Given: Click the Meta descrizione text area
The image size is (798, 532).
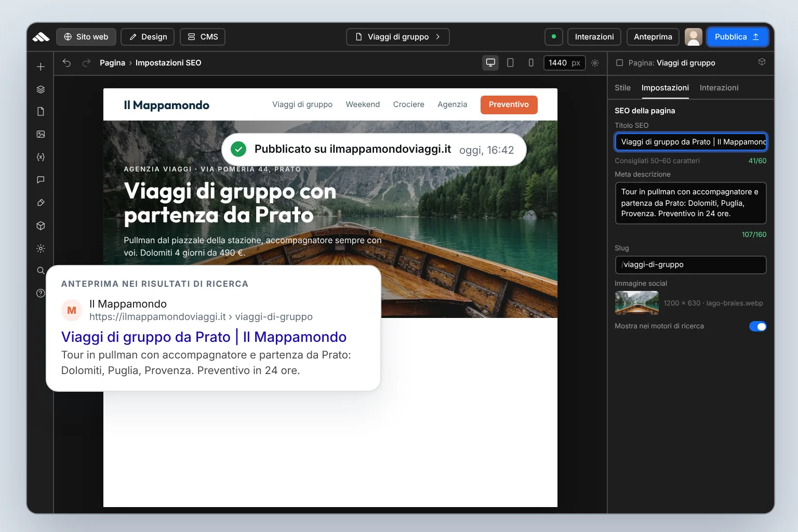Looking at the screenshot, I should tap(690, 203).
